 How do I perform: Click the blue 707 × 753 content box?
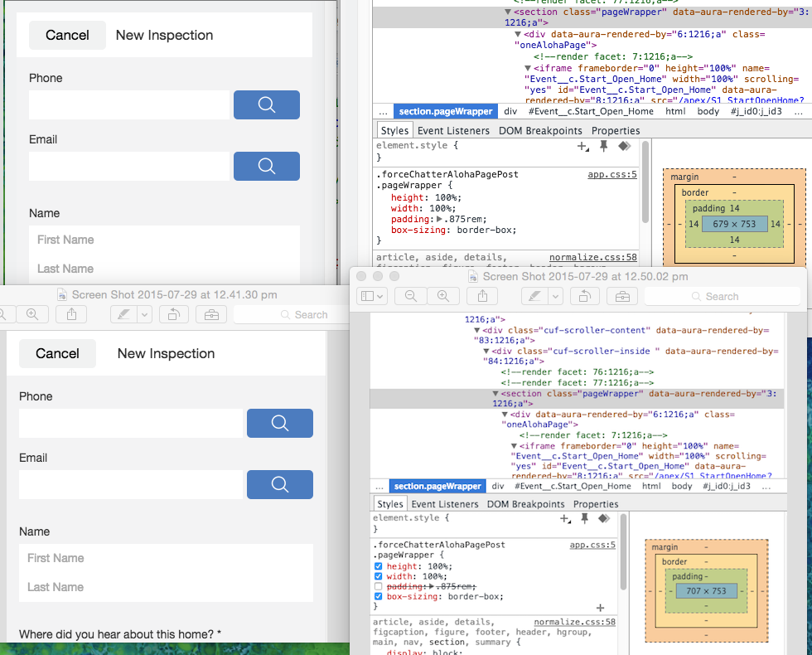click(x=706, y=591)
